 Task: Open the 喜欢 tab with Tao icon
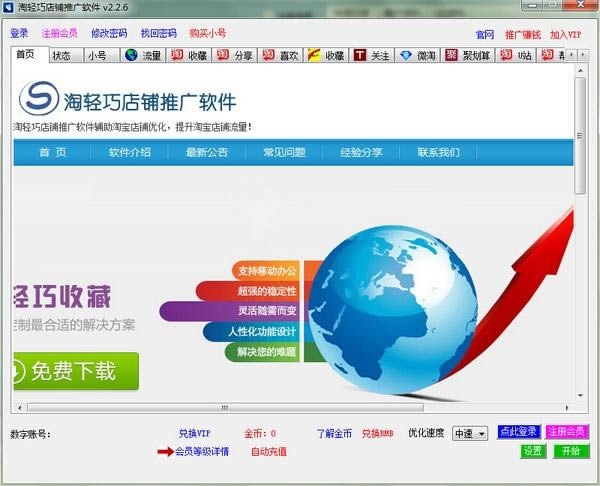point(280,55)
